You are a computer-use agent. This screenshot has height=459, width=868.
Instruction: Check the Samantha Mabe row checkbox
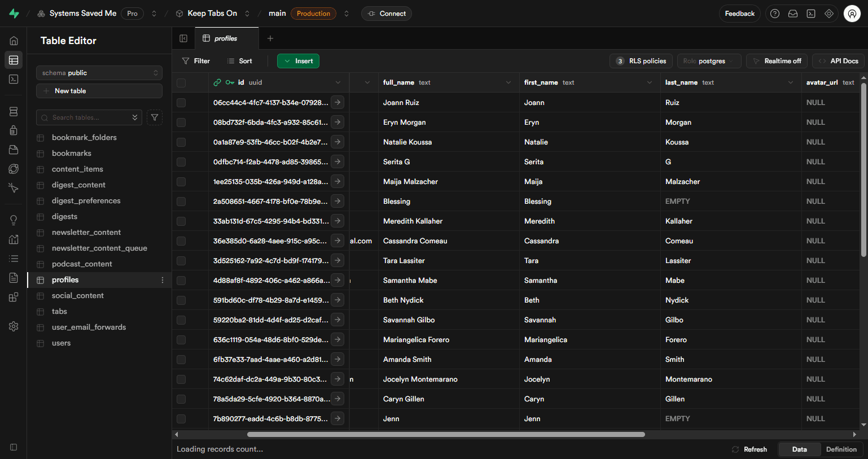point(181,281)
